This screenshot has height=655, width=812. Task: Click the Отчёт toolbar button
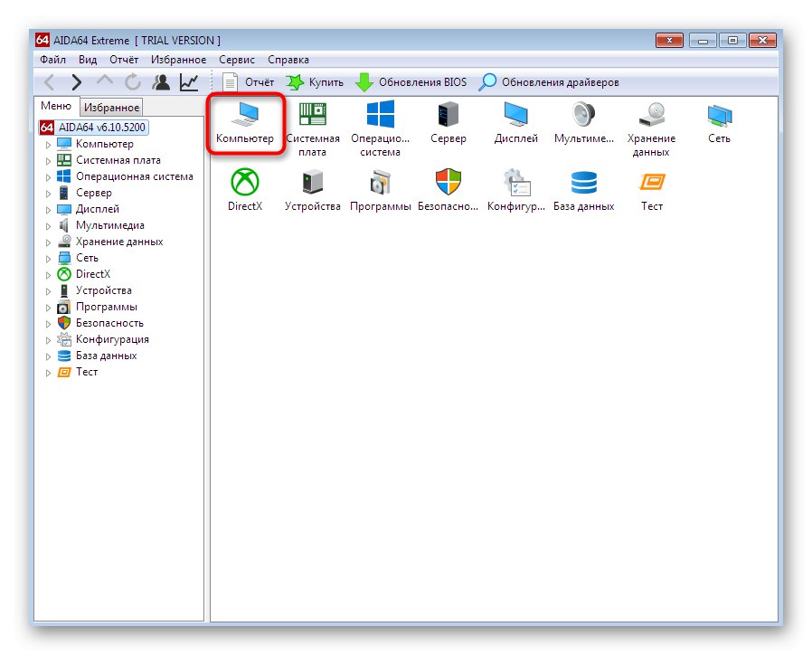248,81
